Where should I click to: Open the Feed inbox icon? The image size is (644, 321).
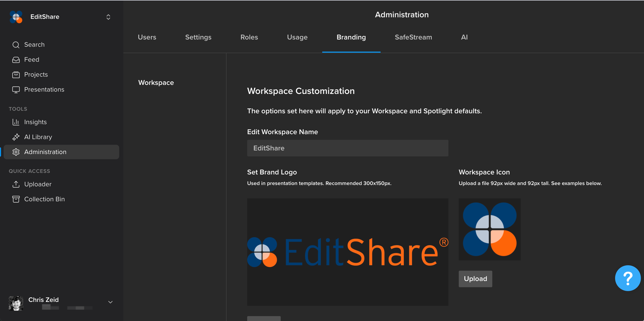tap(16, 60)
